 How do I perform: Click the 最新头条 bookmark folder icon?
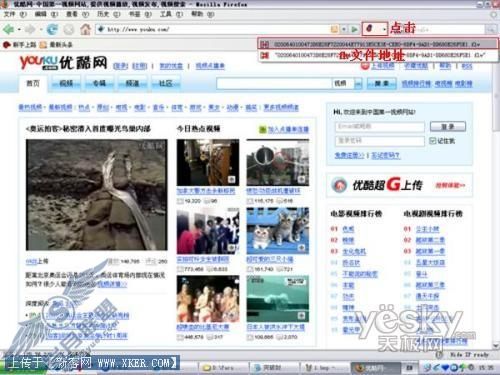43,44
